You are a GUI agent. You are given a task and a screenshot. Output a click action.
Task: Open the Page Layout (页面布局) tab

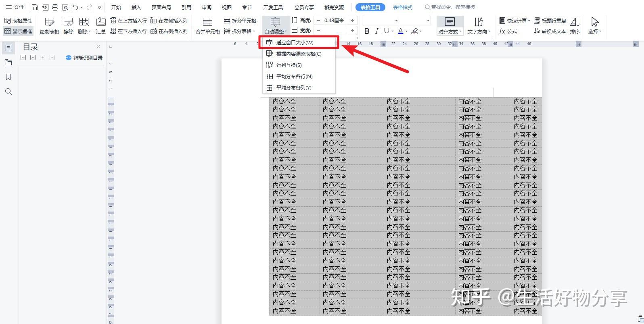pos(161,7)
